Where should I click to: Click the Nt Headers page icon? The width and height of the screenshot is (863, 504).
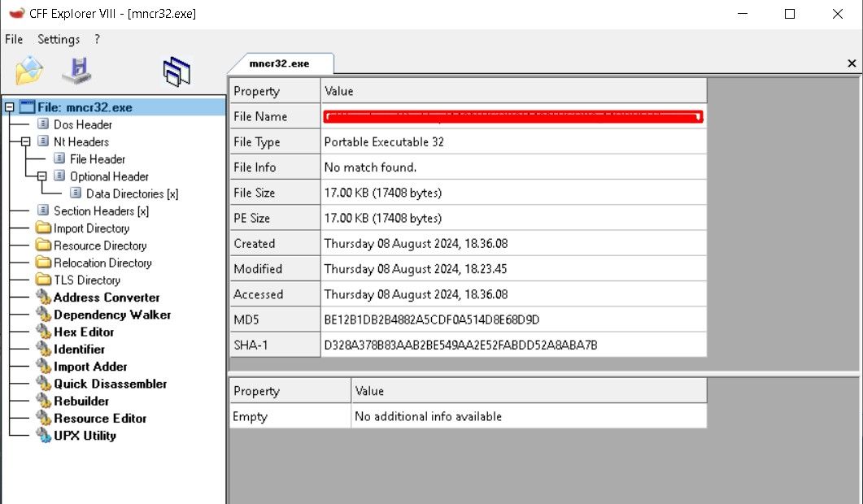point(43,141)
